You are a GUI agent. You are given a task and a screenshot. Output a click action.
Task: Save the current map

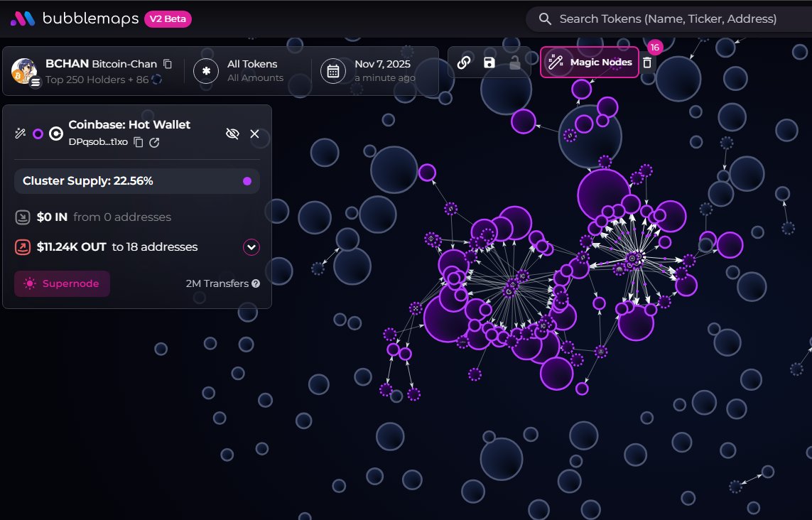pos(489,63)
